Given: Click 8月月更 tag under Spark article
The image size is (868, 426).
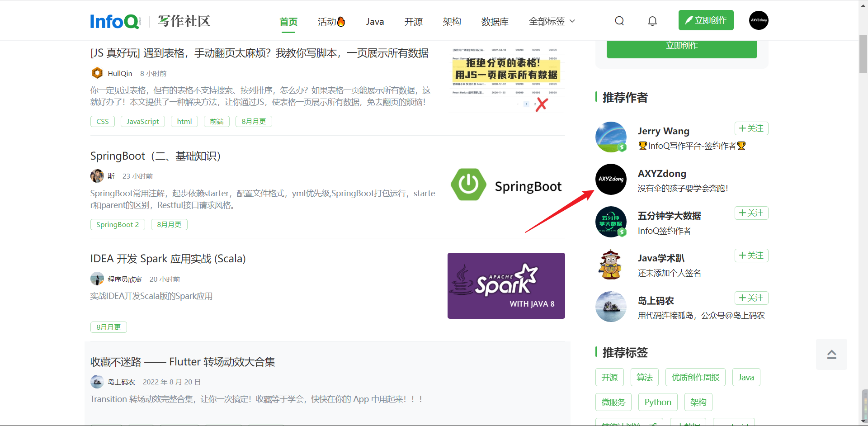Looking at the screenshot, I should coord(108,327).
